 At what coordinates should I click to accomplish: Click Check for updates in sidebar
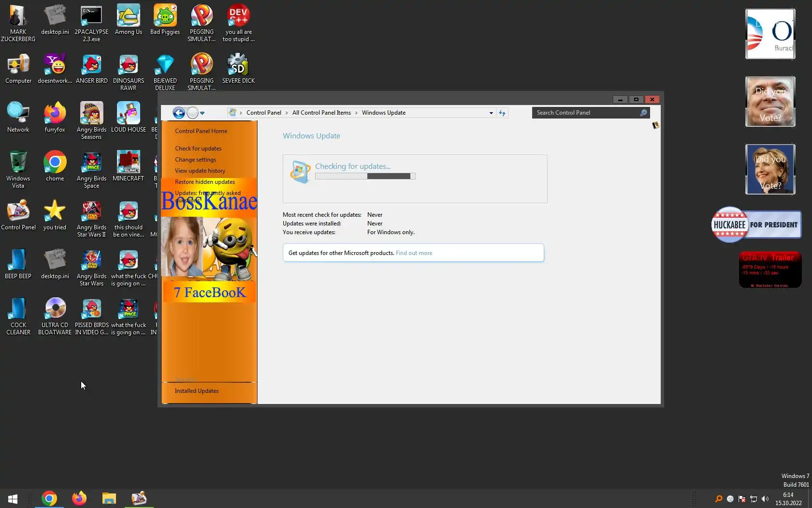point(198,149)
